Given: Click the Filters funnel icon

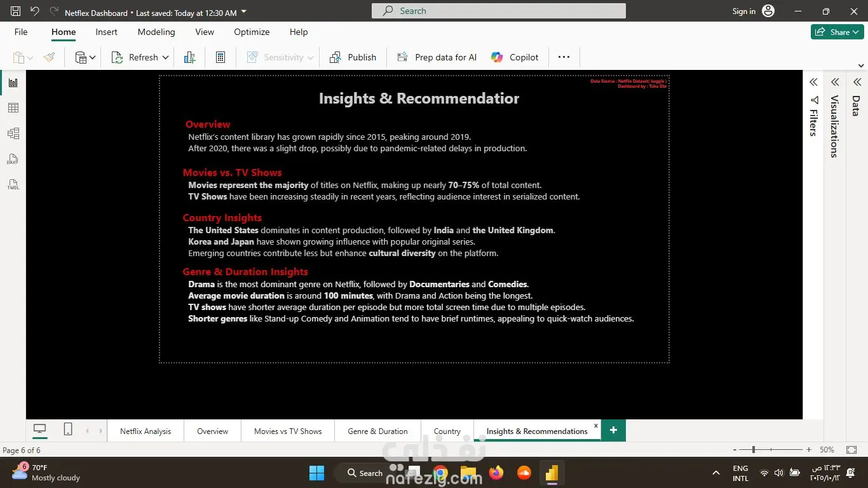Looking at the screenshot, I should click(814, 100).
